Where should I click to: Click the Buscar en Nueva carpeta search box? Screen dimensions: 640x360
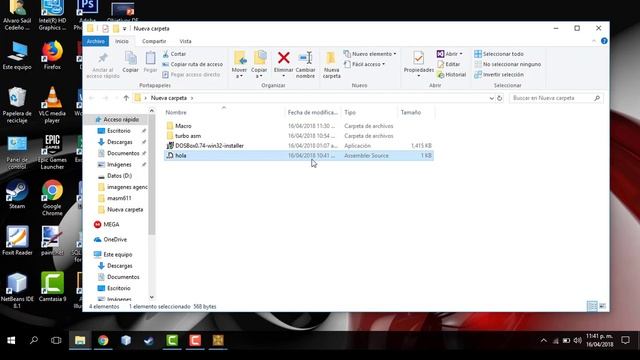(x=556, y=98)
